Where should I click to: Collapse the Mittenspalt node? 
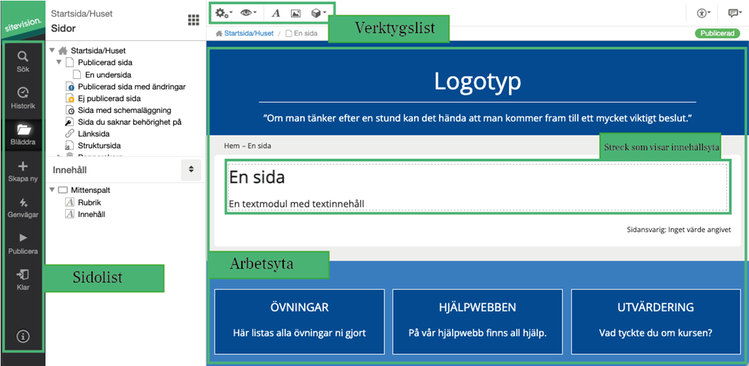click(x=52, y=190)
